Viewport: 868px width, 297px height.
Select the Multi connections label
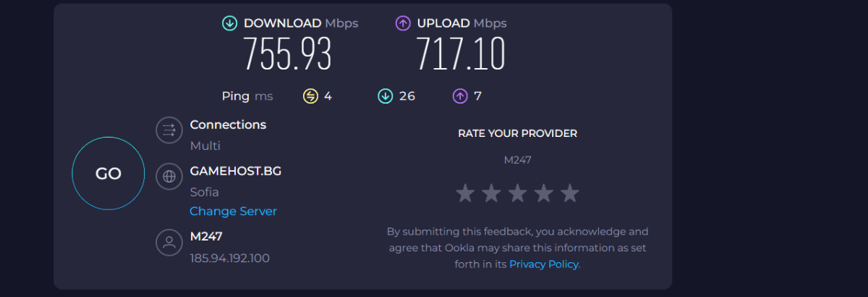pos(205,146)
